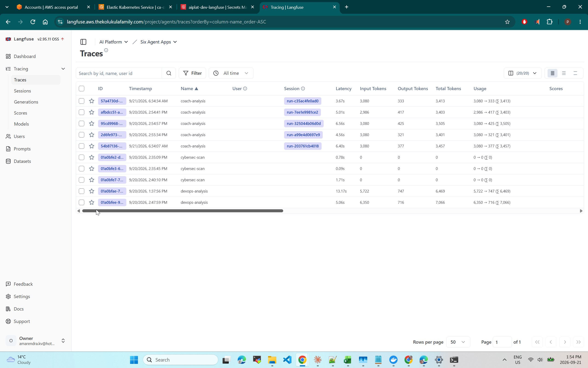Viewport: 588px width, 368px height.
Task: Check the row for trace afbdcc51
Action: [x=82, y=112]
